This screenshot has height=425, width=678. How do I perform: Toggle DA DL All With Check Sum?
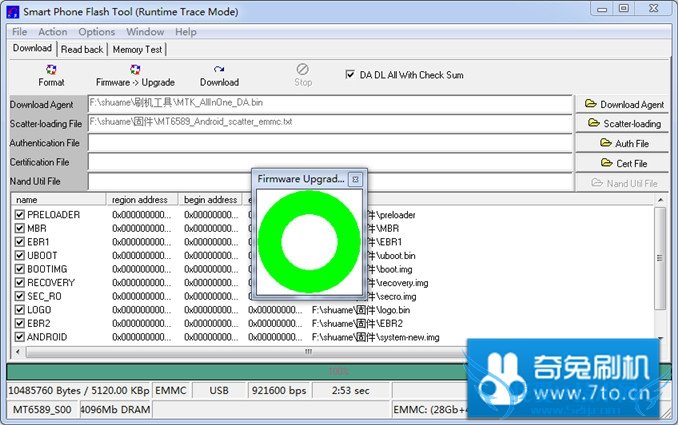(x=350, y=75)
